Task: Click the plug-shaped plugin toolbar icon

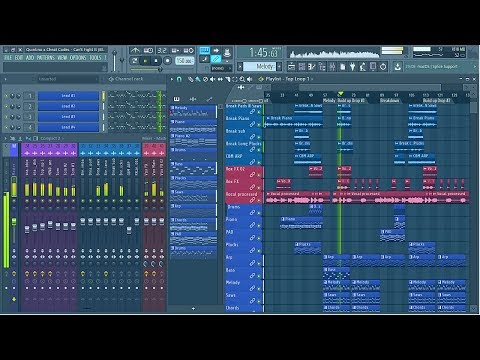Action: (x=353, y=67)
